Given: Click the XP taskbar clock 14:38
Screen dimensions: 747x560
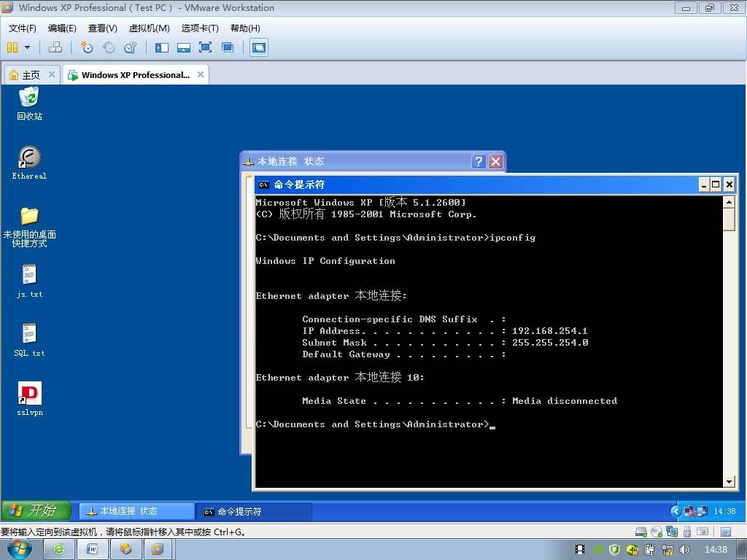Looking at the screenshot, I should [x=724, y=511].
